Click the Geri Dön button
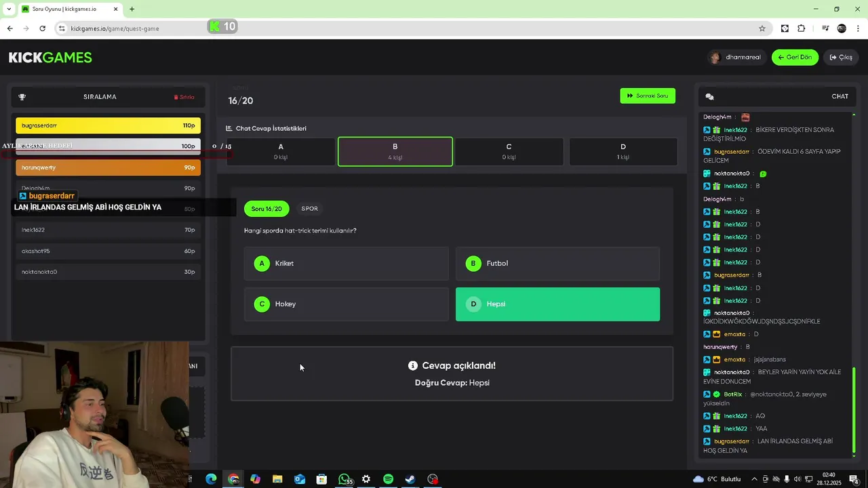 pyautogui.click(x=795, y=58)
